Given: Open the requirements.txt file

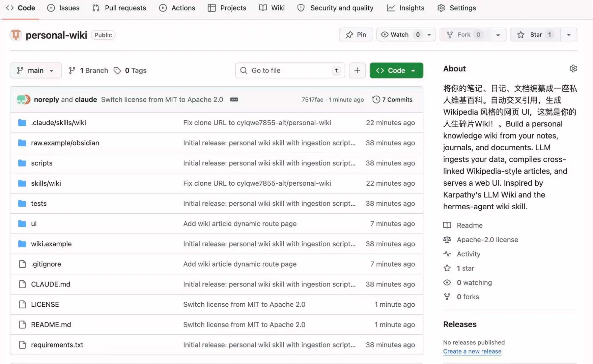Looking at the screenshot, I should (x=57, y=345).
